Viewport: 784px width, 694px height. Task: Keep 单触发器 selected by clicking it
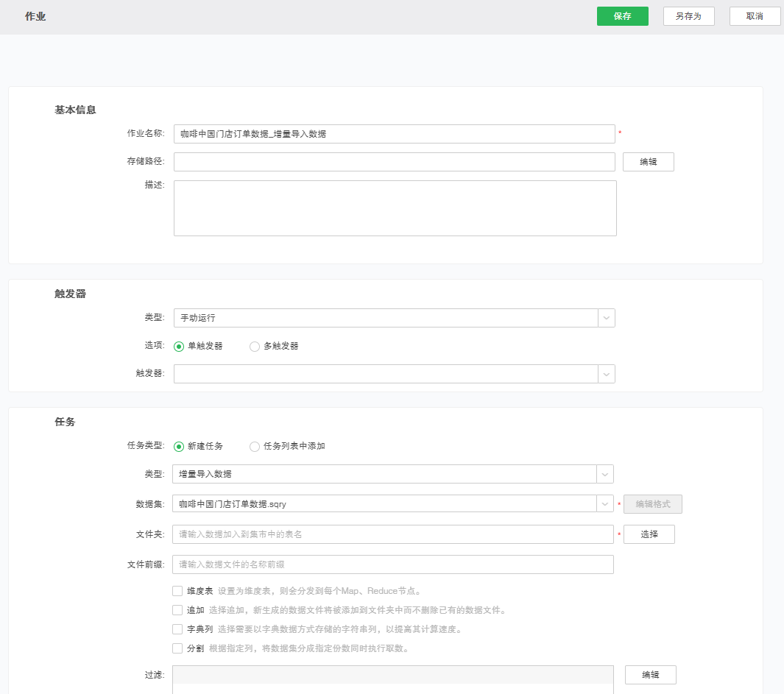pyautogui.click(x=178, y=346)
